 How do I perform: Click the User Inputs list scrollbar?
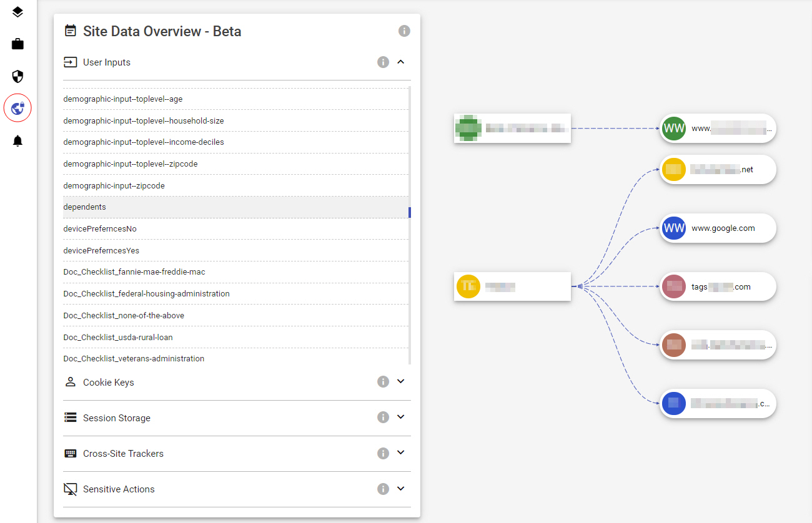410,212
